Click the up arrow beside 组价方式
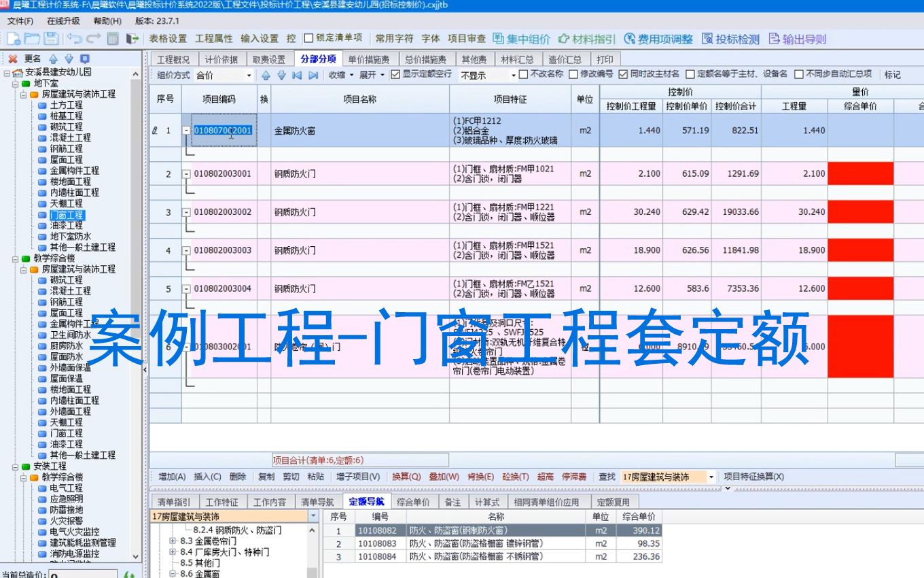Screen dimensions: 924x578 click(266, 75)
